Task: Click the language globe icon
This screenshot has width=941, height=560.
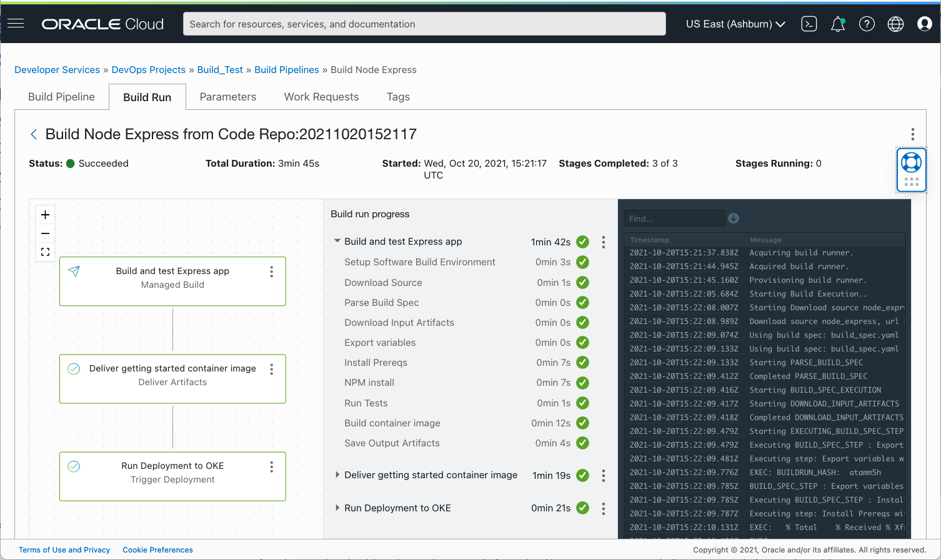Action: (895, 24)
